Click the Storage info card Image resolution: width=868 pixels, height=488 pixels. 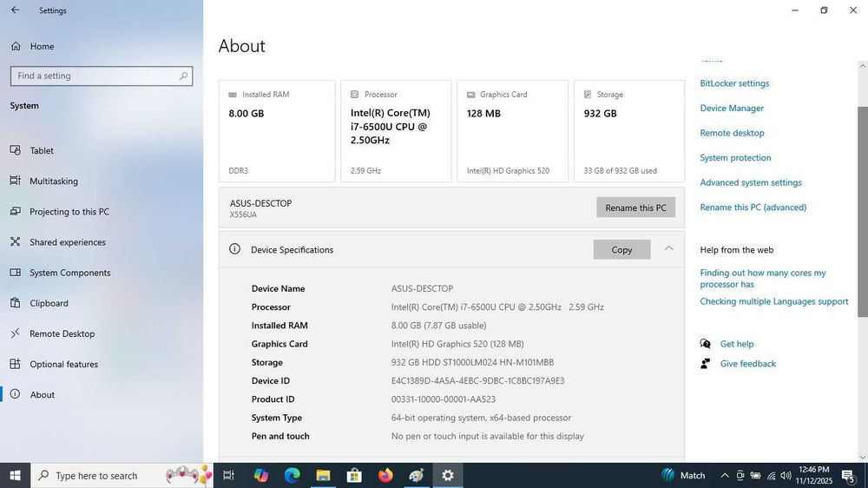628,131
